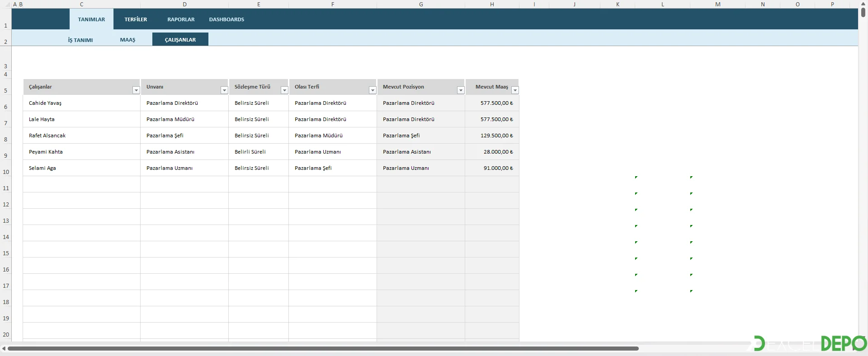Click the horizontal scrollbar thumb
The height and width of the screenshot is (356, 868).
pyautogui.click(x=323, y=348)
